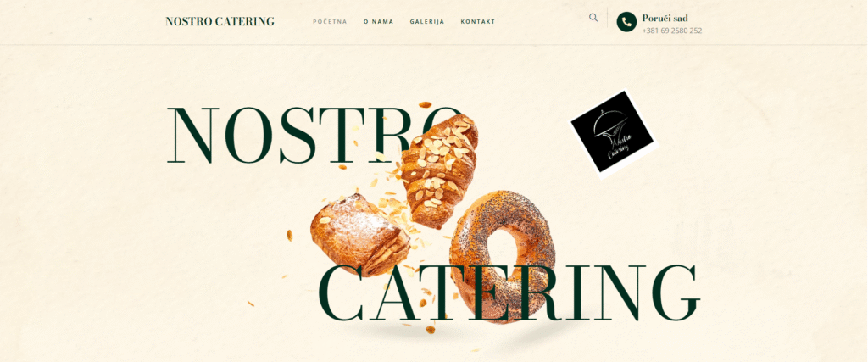The height and width of the screenshot is (362, 868).
Task: Click the green phone call icon
Action: (x=626, y=22)
